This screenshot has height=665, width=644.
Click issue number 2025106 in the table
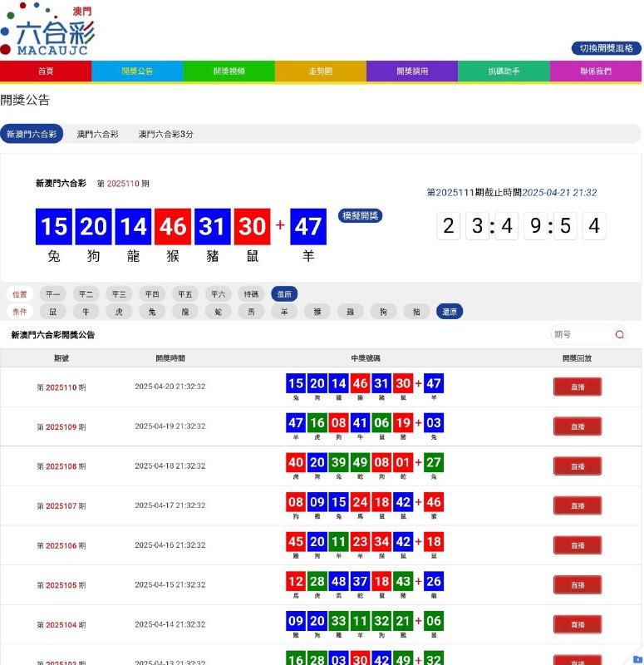tap(61, 545)
